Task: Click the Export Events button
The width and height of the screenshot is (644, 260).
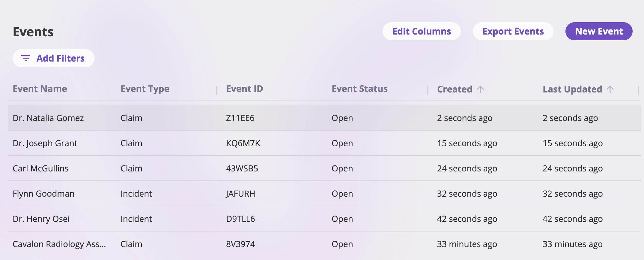Action: pos(513,31)
